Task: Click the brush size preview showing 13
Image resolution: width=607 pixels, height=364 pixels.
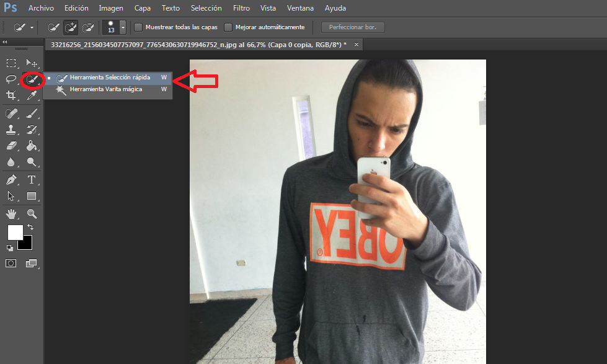Action: click(x=111, y=27)
